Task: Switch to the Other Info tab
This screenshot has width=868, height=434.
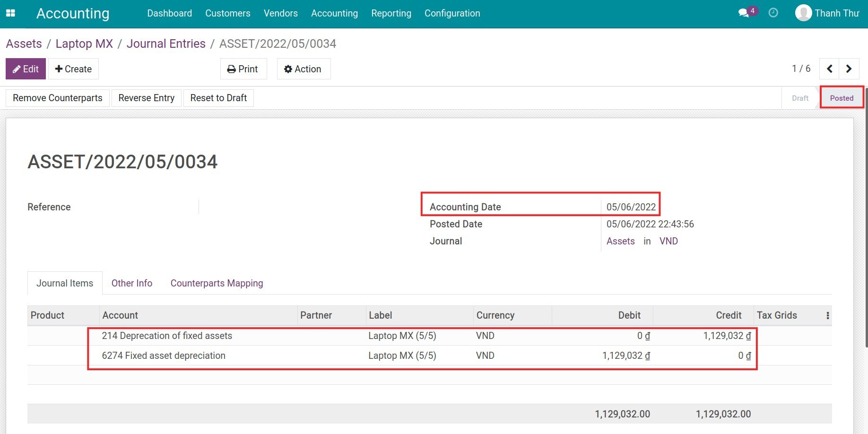Action: [x=131, y=283]
